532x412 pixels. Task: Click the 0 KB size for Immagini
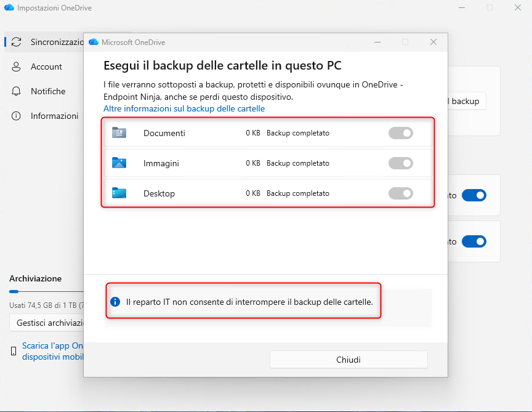click(253, 163)
